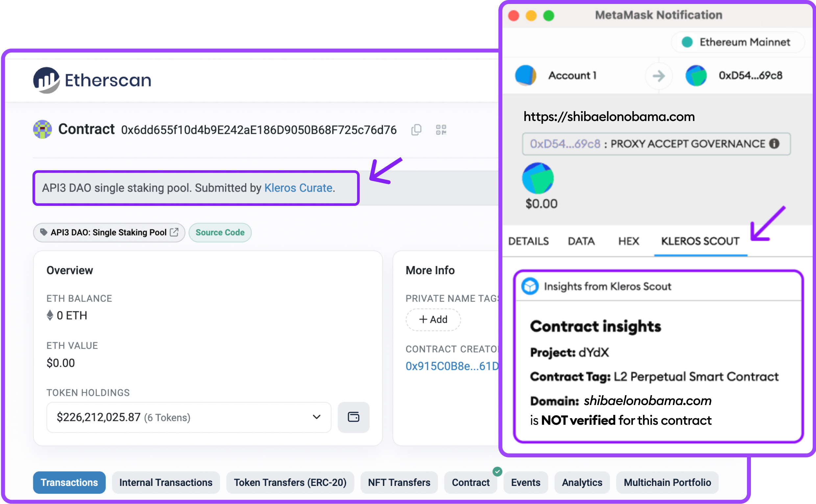Click the Account 1 avatar icon
This screenshot has width=816, height=504.
[525, 75]
